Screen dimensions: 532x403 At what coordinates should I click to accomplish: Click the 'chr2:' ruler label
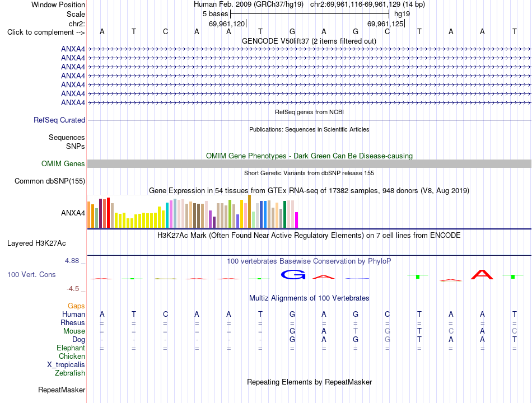[77, 24]
